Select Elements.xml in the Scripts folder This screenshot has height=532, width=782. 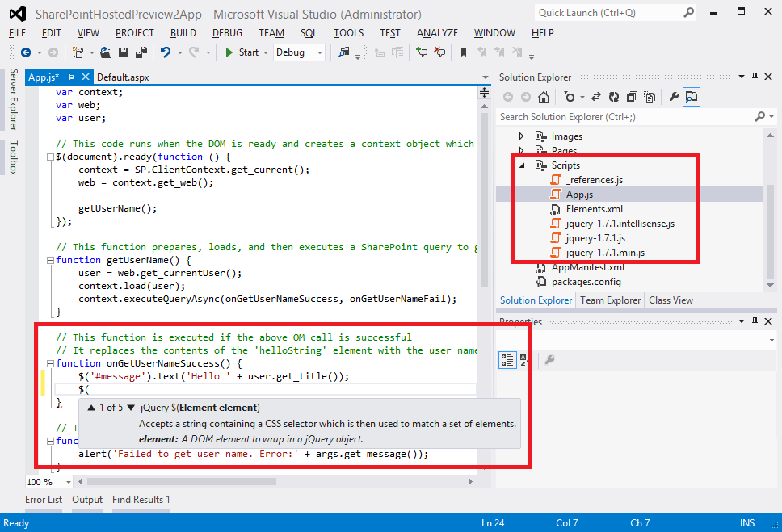tap(594, 209)
